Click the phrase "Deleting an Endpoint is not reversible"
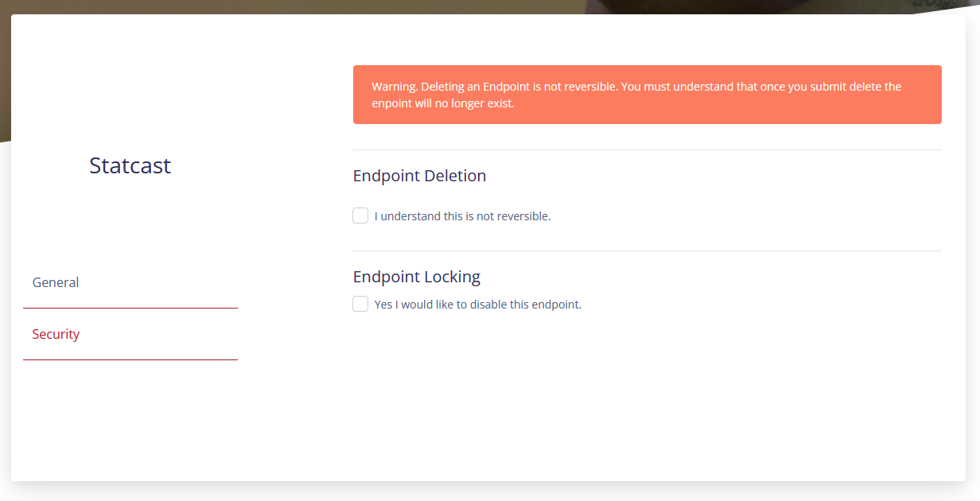Viewport: 980px width, 501px height. pos(519,87)
